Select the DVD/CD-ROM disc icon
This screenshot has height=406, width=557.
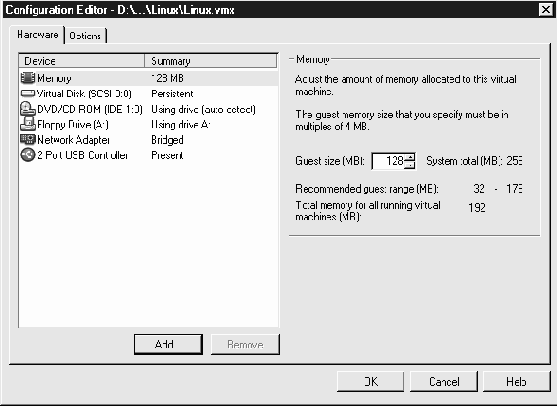click(x=28, y=109)
